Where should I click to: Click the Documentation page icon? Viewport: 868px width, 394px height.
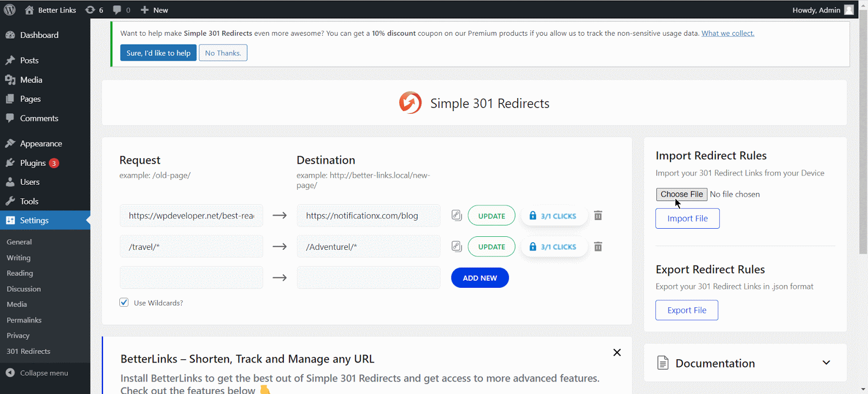[662, 363]
